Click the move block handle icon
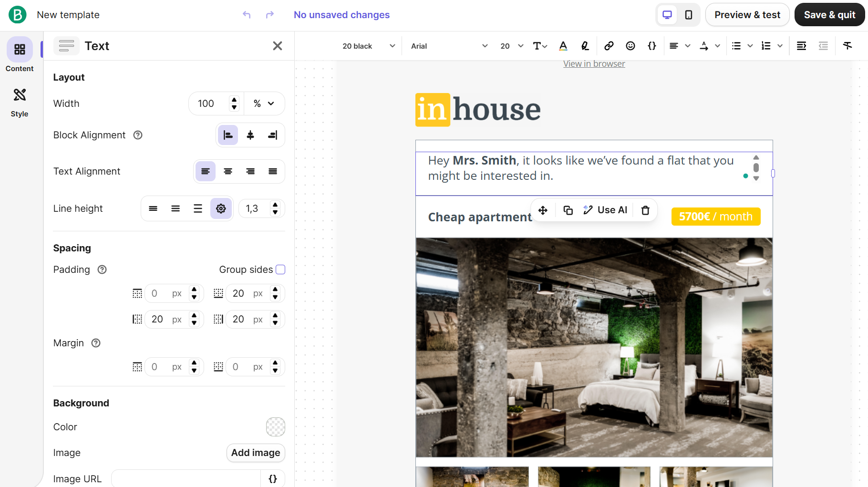Viewport: 868px width, 487px height. [543, 210]
